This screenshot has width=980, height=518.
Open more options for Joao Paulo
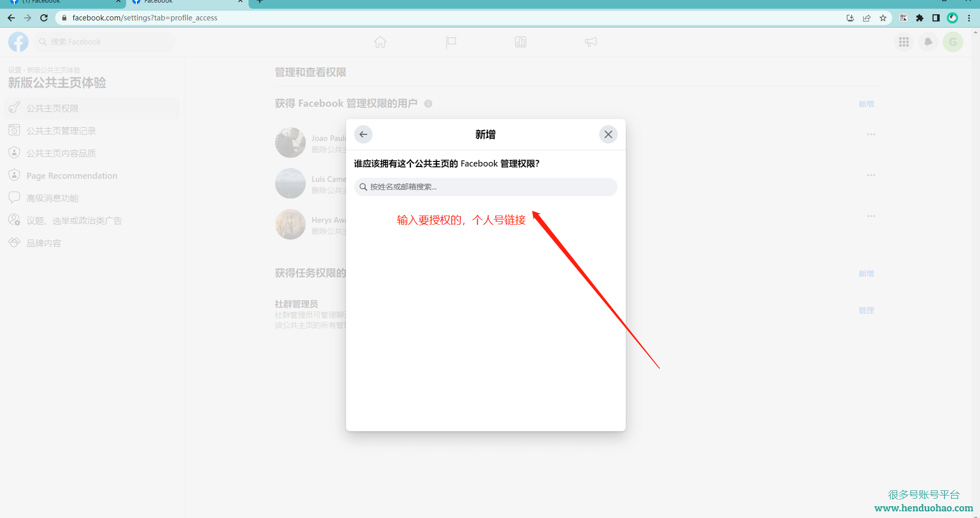(871, 134)
